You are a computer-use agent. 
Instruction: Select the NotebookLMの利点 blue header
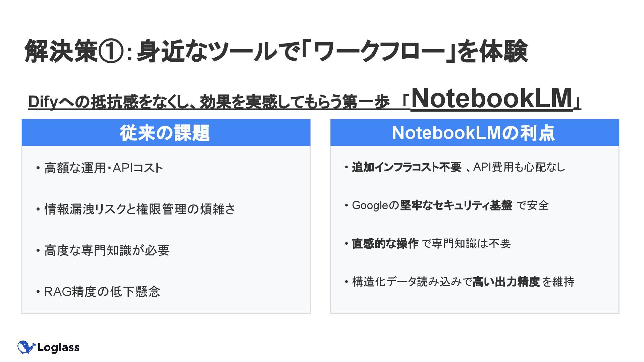tap(474, 133)
